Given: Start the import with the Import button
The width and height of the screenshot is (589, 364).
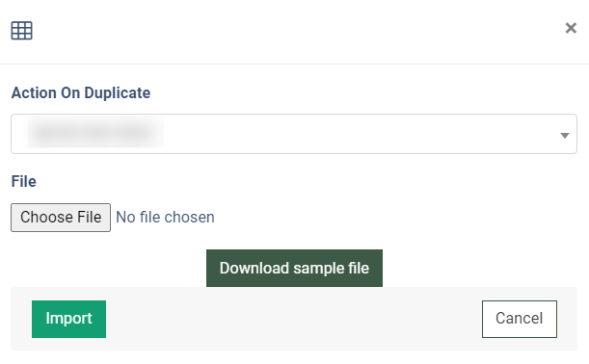Looking at the screenshot, I should pyautogui.click(x=68, y=319).
